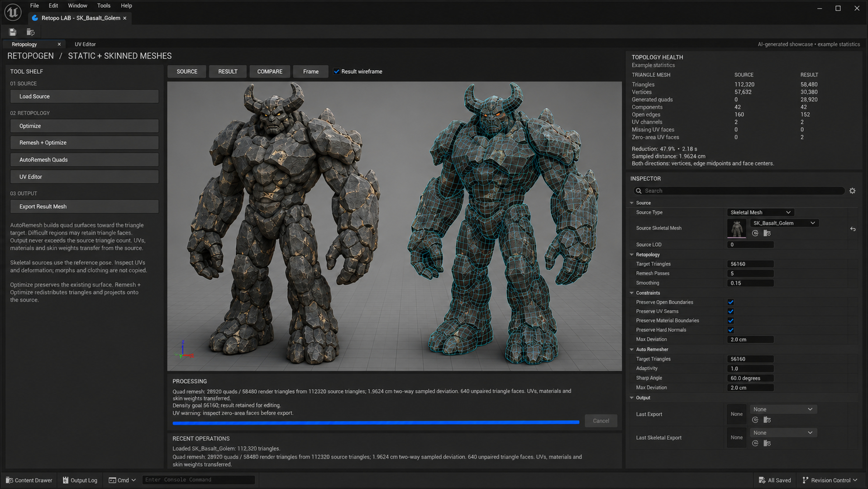Open the Last Export asset dropdown
This screenshot has width=868, height=489.
pyautogui.click(x=783, y=409)
